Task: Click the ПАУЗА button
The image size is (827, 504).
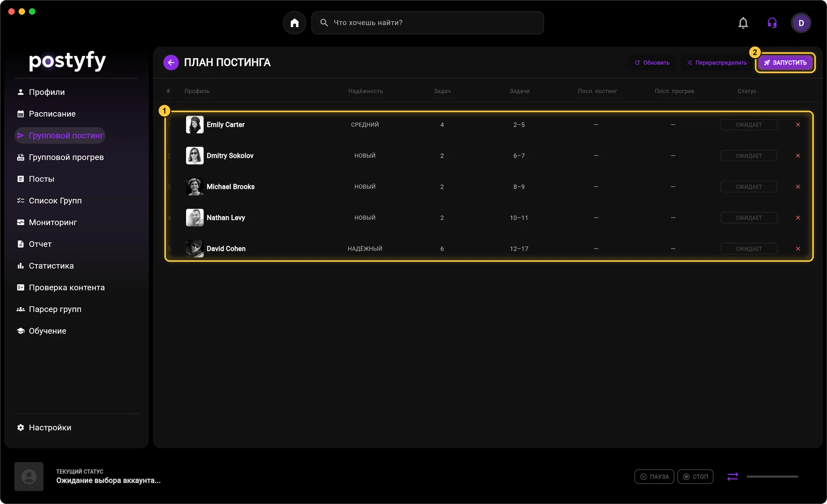Action: click(654, 476)
